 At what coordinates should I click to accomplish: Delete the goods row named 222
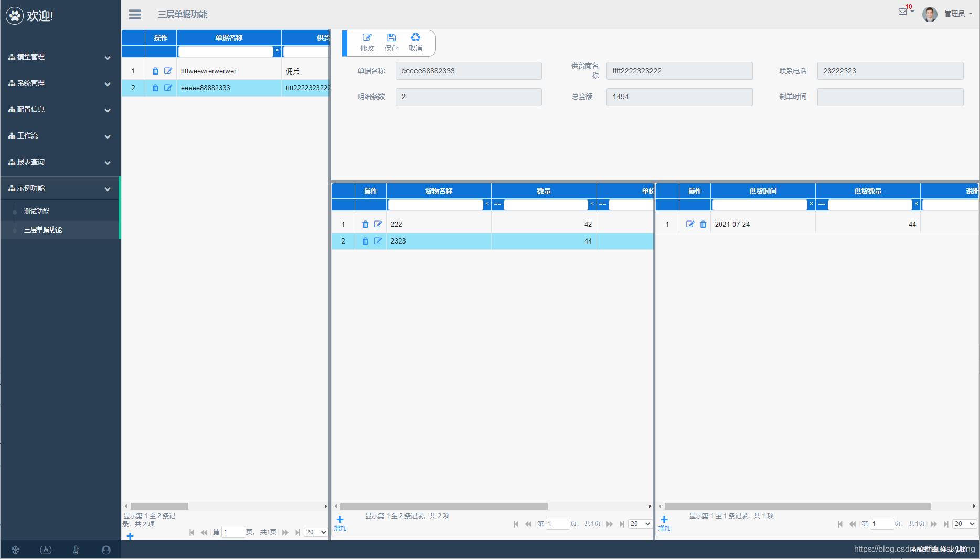click(365, 224)
